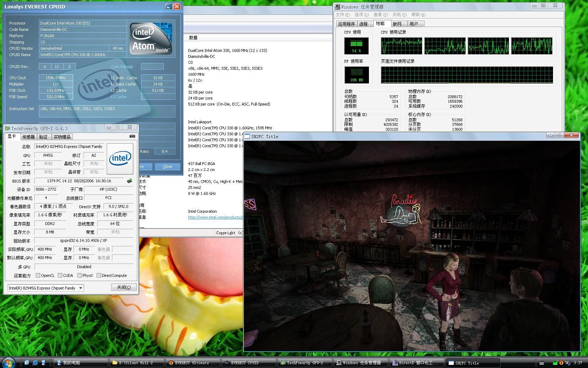588x368 pixels.
Task: Click the volume tray icon
Action: (x=568, y=363)
